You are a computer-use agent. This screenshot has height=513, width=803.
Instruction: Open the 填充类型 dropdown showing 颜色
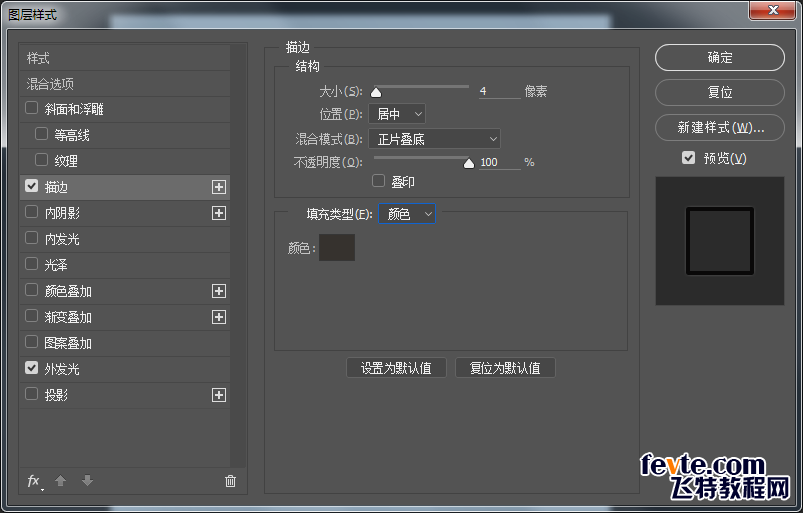coord(407,213)
